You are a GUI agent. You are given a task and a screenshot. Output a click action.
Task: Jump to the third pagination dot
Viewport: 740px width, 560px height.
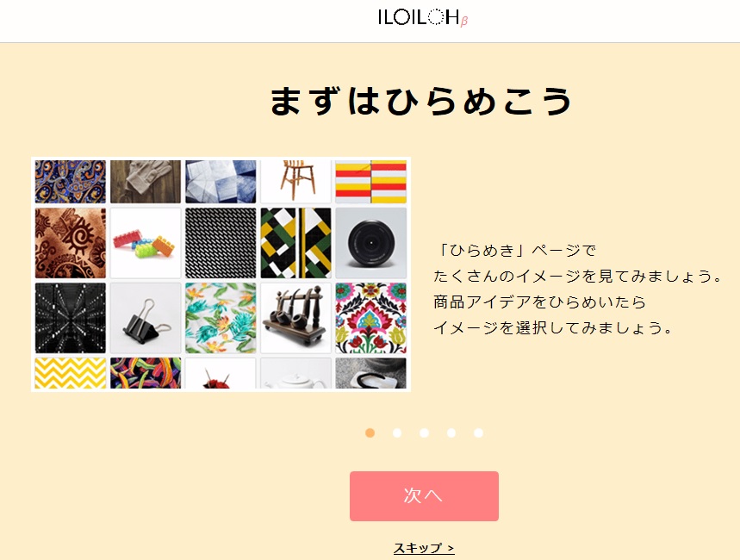(425, 433)
